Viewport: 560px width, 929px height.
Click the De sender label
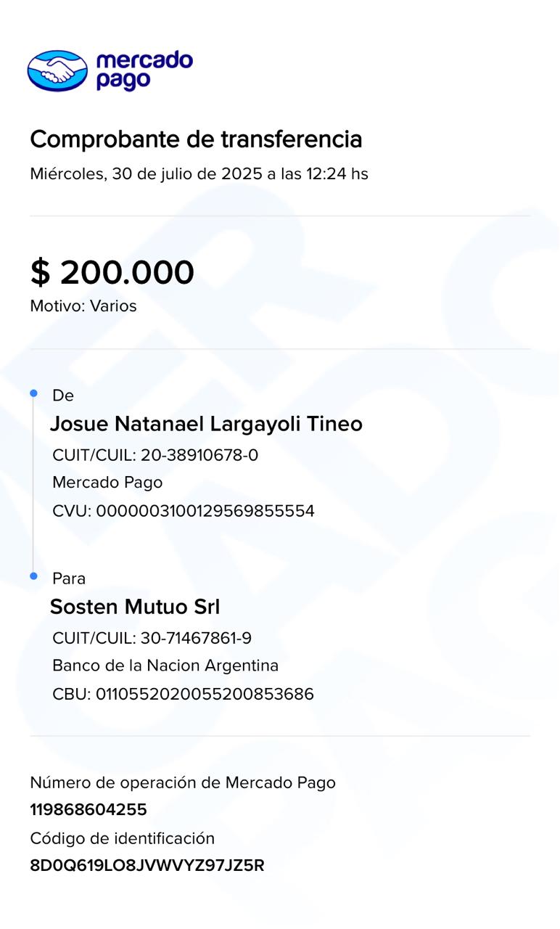point(63,396)
